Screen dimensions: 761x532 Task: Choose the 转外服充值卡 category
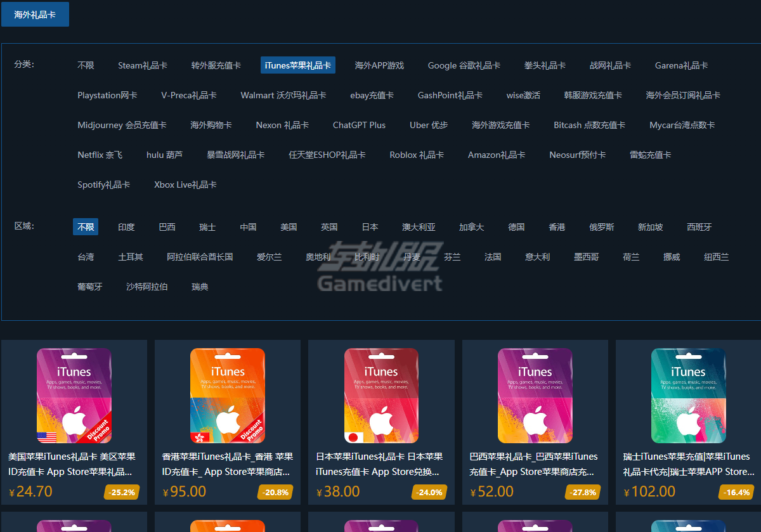point(216,65)
